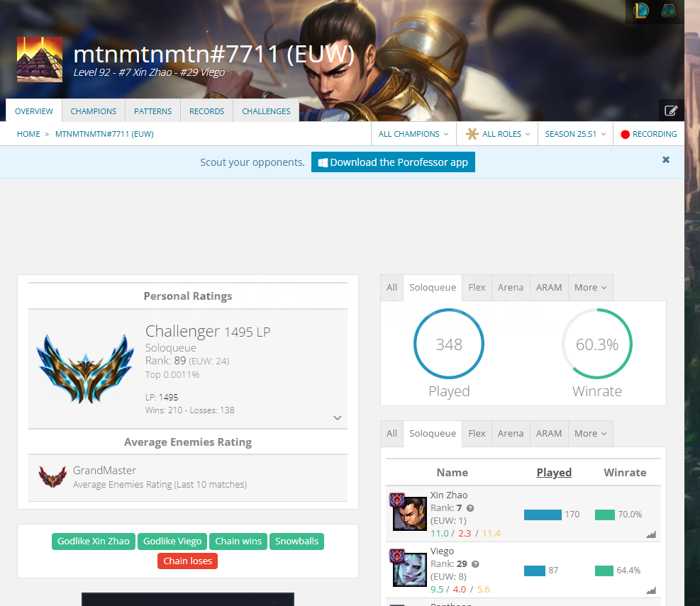The image size is (700, 606).
Task: Click the 348 Played circular gauge
Action: point(449,344)
